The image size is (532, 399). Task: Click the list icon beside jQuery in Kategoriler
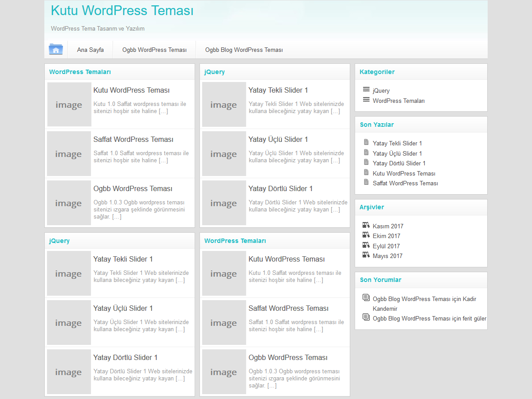[x=366, y=90]
